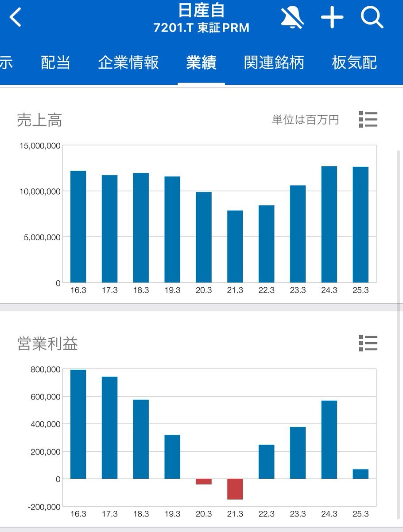This screenshot has height=532, width=403.
Task: Tap the 19.3 operating profit bar
Action: click(x=172, y=457)
